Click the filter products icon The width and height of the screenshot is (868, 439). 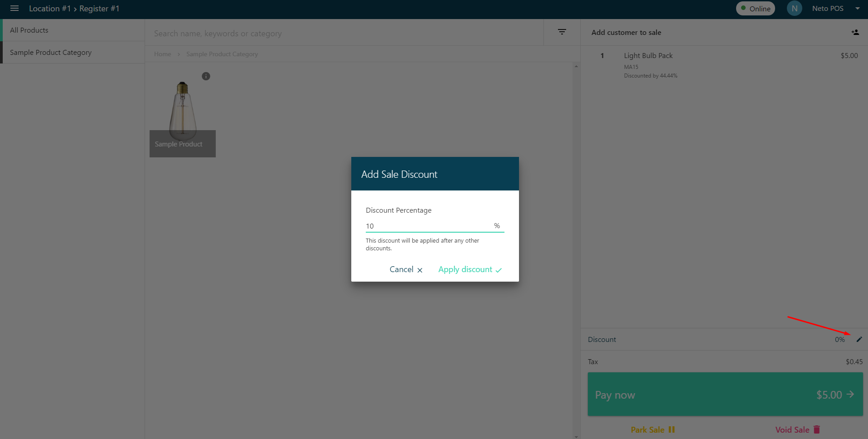tap(562, 32)
